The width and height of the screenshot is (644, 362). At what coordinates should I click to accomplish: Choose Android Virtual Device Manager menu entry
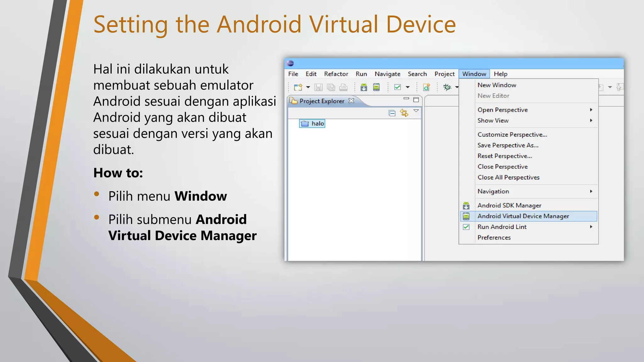(529, 216)
